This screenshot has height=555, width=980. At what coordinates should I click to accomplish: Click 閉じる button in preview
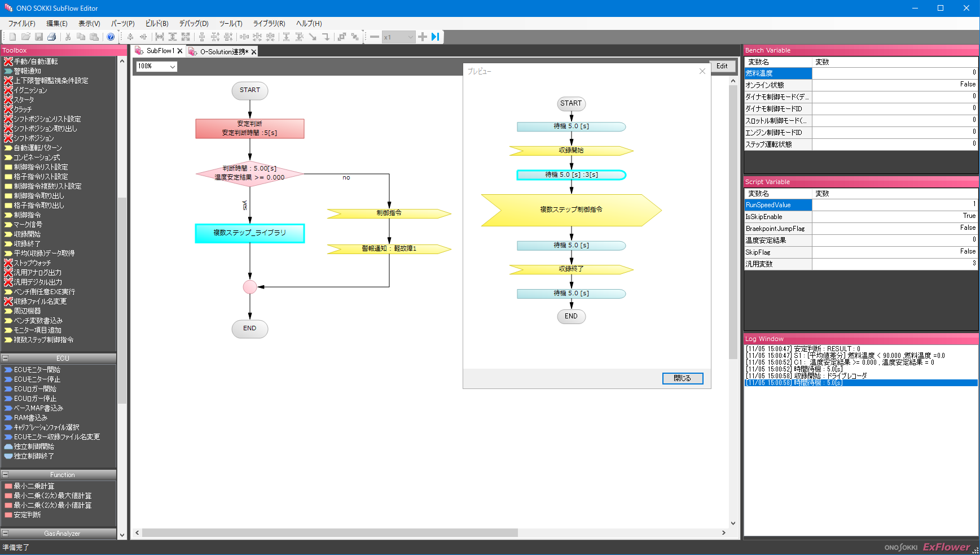tap(683, 378)
